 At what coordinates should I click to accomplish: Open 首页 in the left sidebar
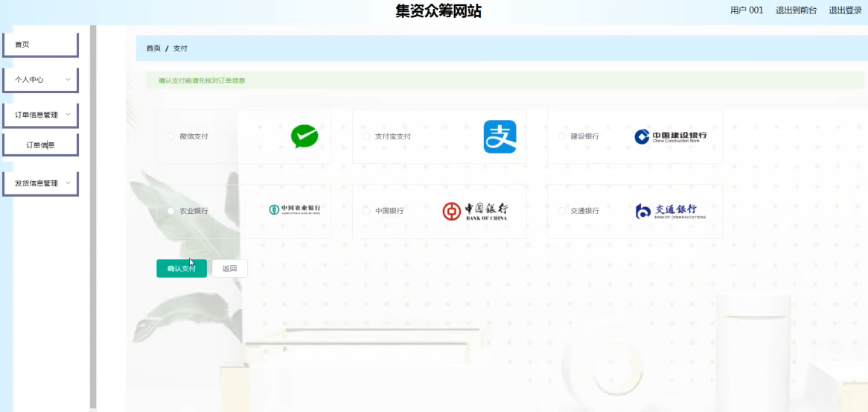pos(41,45)
